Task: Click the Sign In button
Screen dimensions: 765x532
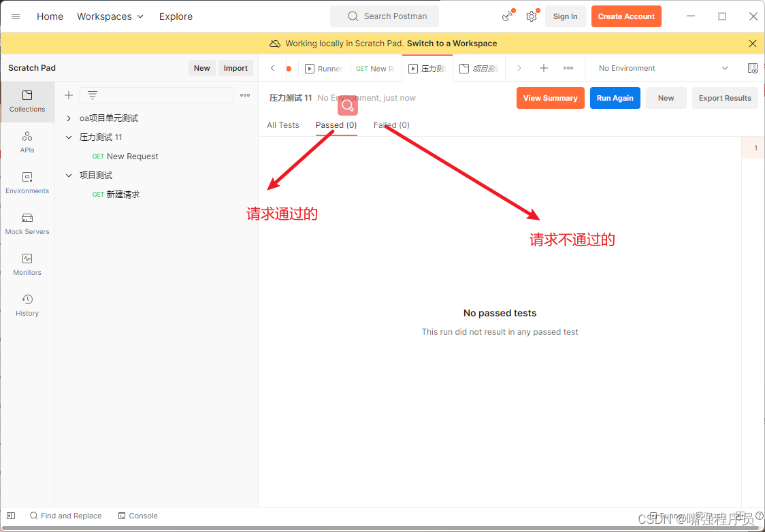Action: point(565,16)
